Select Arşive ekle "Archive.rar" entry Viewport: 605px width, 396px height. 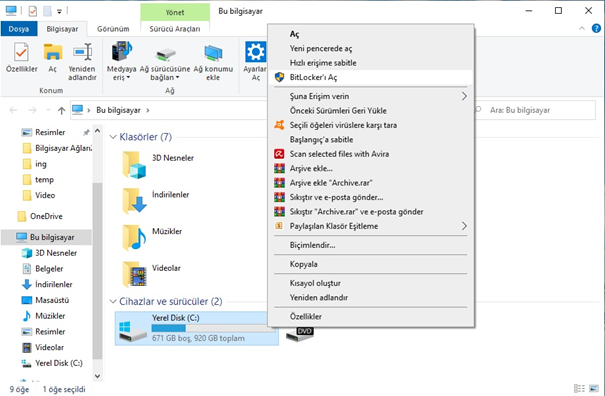click(371, 183)
